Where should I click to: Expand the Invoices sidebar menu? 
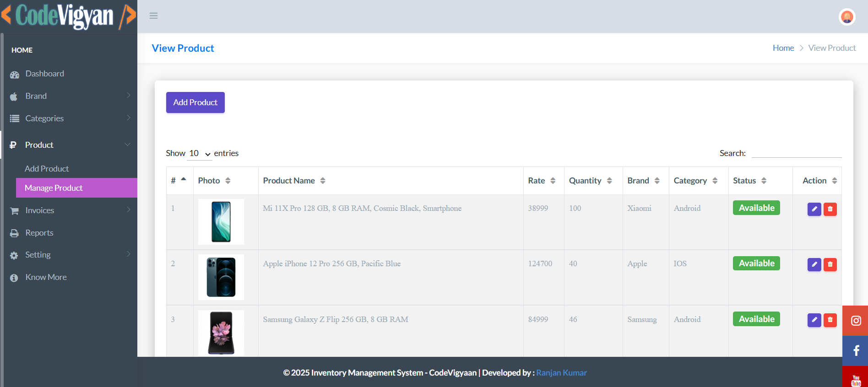click(x=69, y=210)
